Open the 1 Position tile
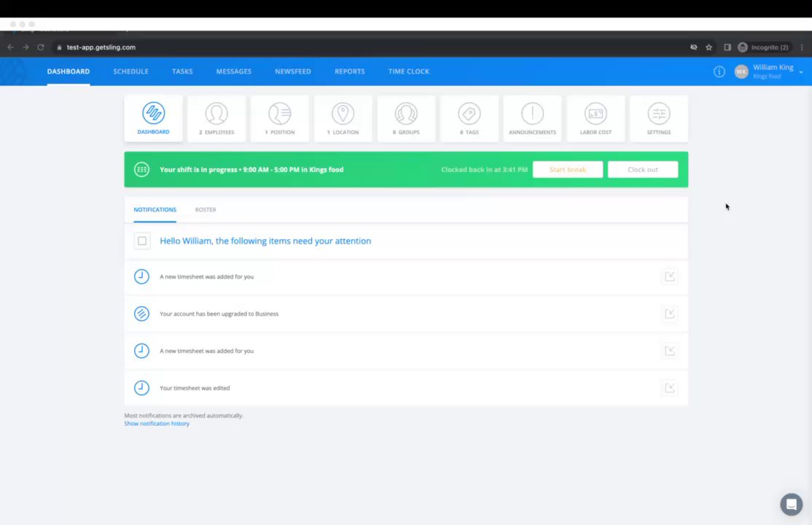Image resolution: width=812 pixels, height=525 pixels. pos(280,118)
